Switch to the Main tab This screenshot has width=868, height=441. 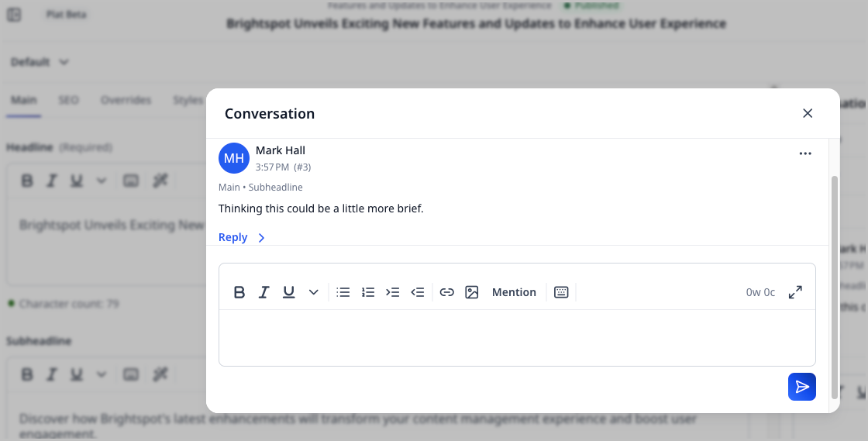tap(24, 100)
